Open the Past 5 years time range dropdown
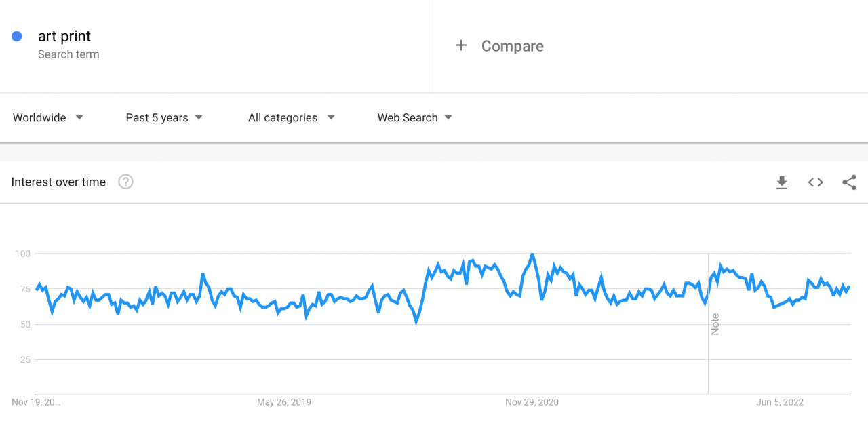The image size is (868, 432). click(x=163, y=117)
